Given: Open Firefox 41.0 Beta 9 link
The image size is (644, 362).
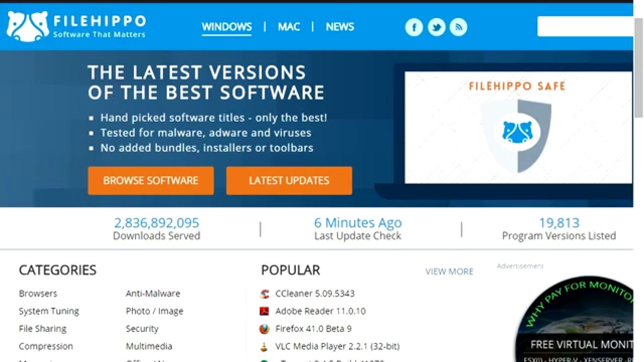Looking at the screenshot, I should click(x=313, y=329).
